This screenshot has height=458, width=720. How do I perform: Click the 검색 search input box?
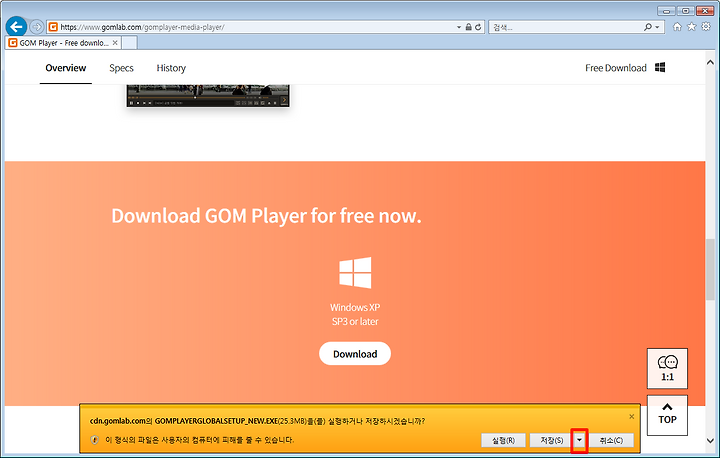click(x=566, y=27)
